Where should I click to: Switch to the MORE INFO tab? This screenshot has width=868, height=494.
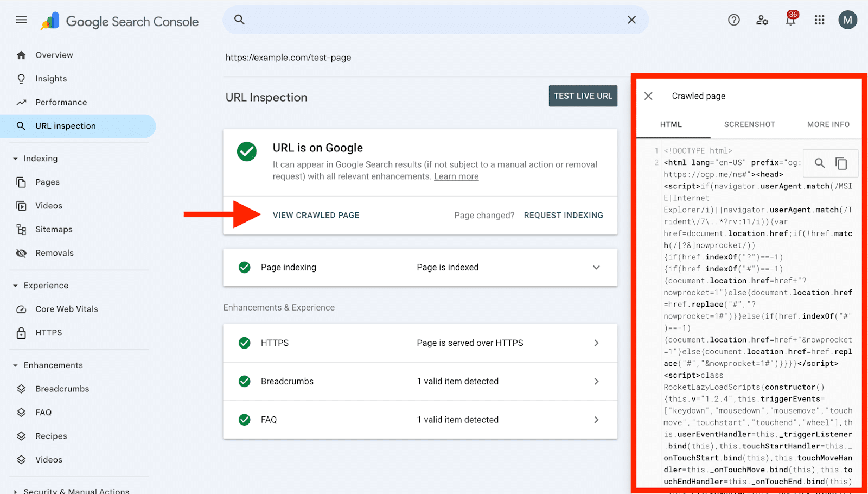coord(828,124)
